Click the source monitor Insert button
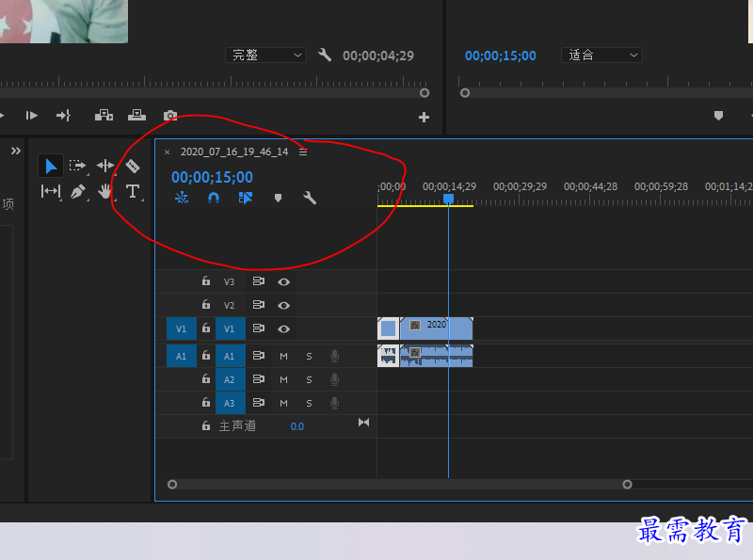Image resolution: width=753 pixels, height=560 pixels. pyautogui.click(x=104, y=115)
